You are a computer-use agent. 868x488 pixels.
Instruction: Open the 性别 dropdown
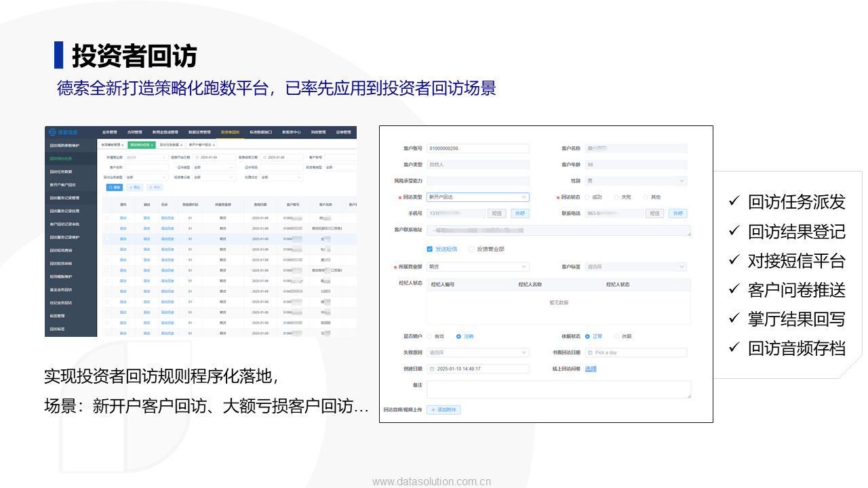pos(636,181)
